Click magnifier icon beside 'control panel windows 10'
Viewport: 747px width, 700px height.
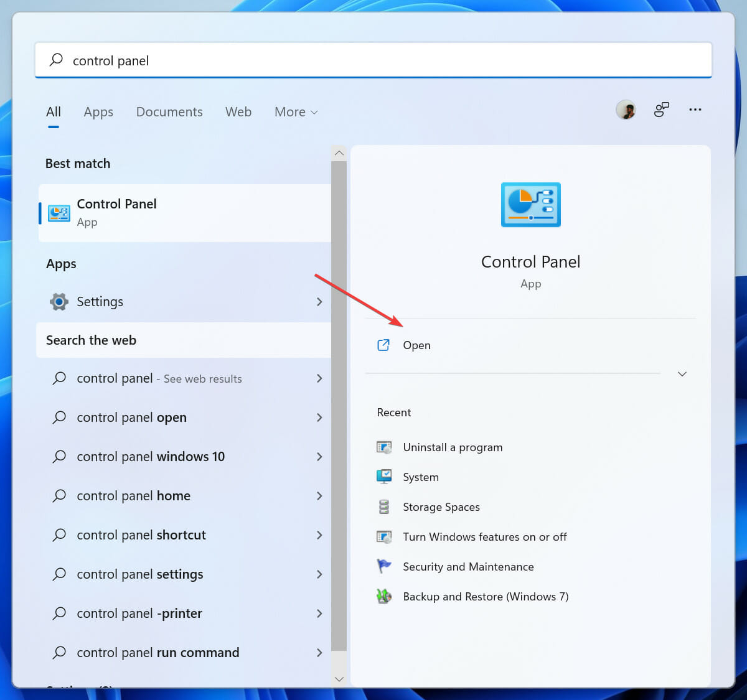59,456
